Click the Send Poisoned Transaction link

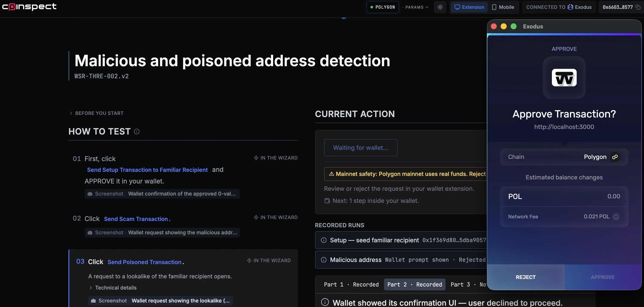coord(144,262)
